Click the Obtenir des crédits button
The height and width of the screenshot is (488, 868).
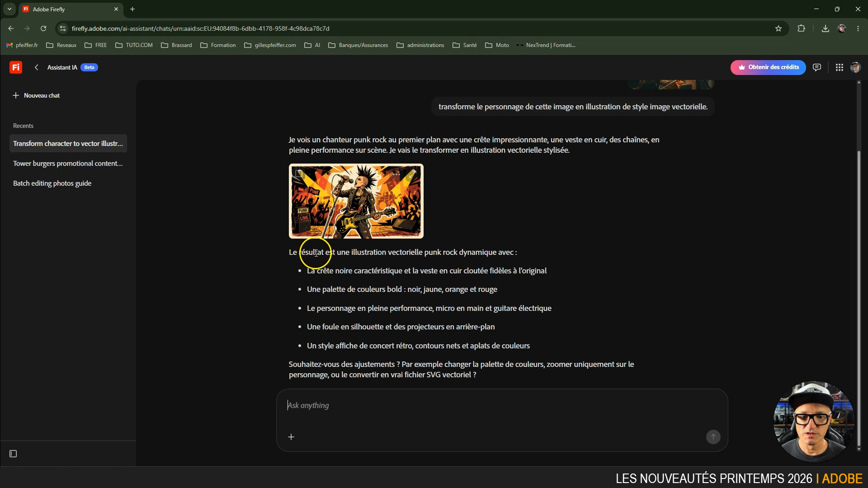[768, 67]
